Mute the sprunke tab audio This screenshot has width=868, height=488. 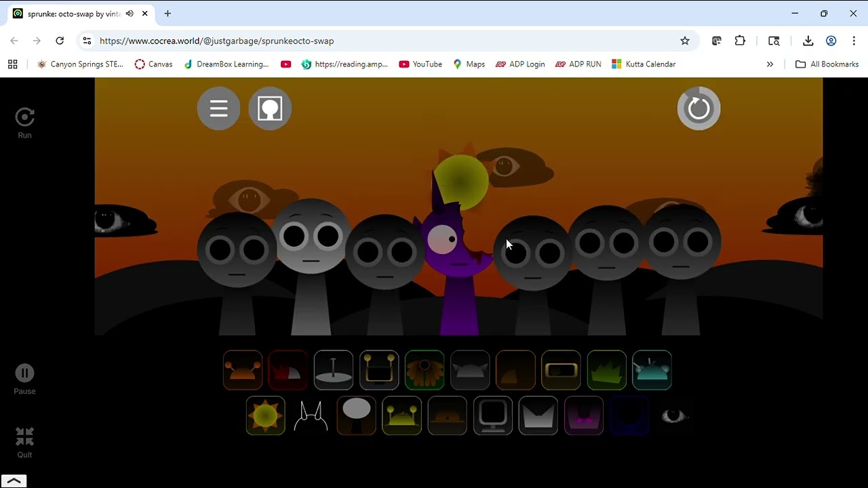click(130, 14)
